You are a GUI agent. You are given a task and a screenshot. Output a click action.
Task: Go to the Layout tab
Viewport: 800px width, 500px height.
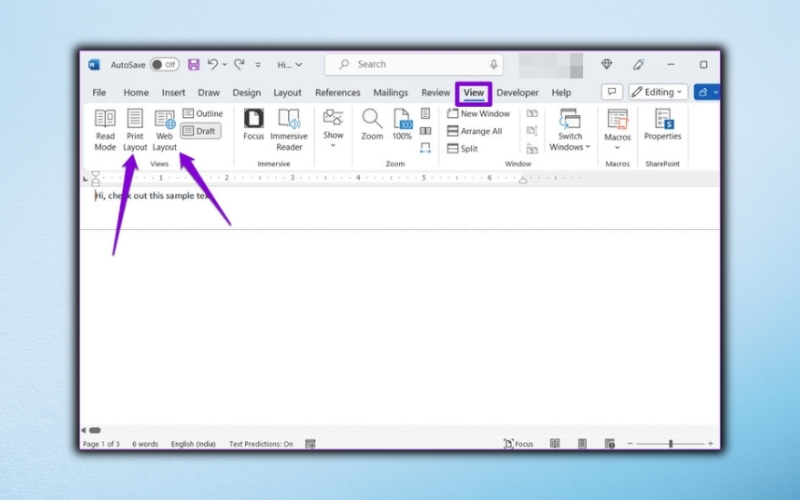pyautogui.click(x=287, y=92)
